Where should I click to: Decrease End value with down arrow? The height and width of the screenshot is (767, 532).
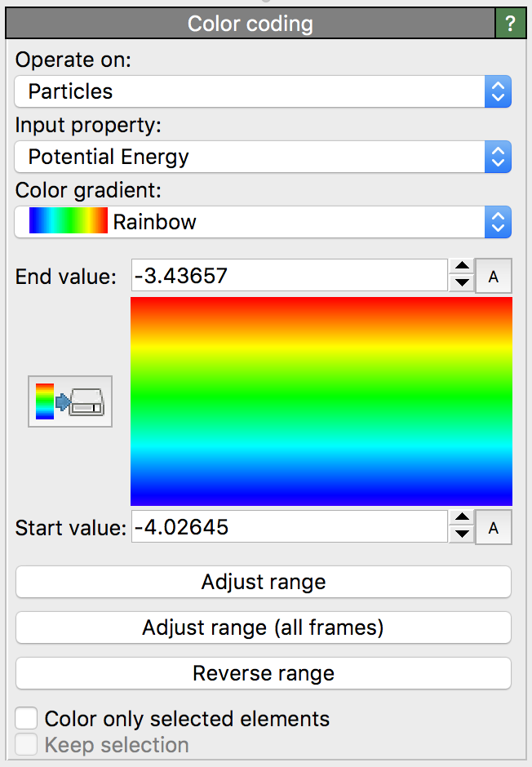coord(463,284)
